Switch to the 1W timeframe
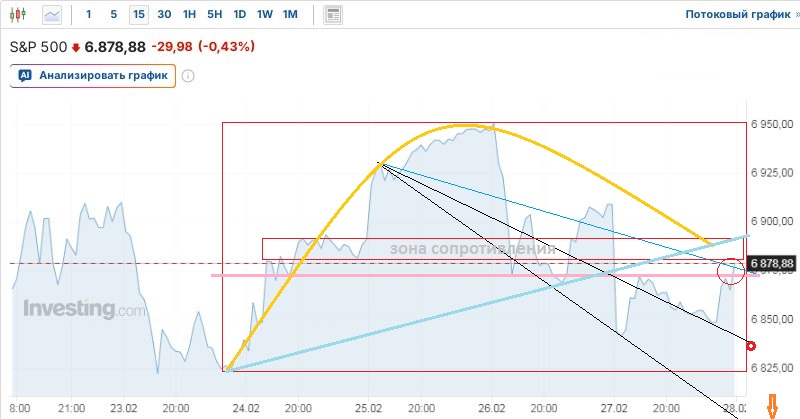Screen dimensions: 800x419 [x=264, y=15]
